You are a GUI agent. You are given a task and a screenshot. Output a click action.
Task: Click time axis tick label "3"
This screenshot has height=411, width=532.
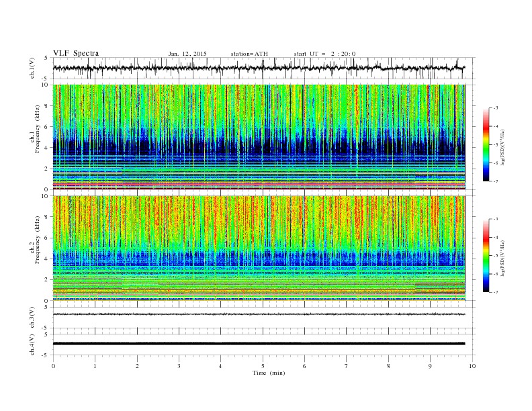pos(179,366)
